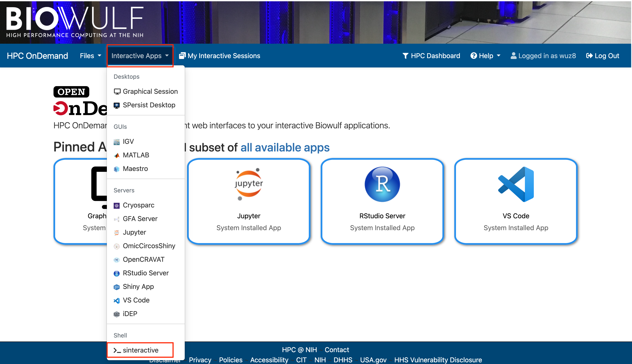Click the GFA Server icon in menu
The height and width of the screenshot is (364, 632).
(x=117, y=219)
